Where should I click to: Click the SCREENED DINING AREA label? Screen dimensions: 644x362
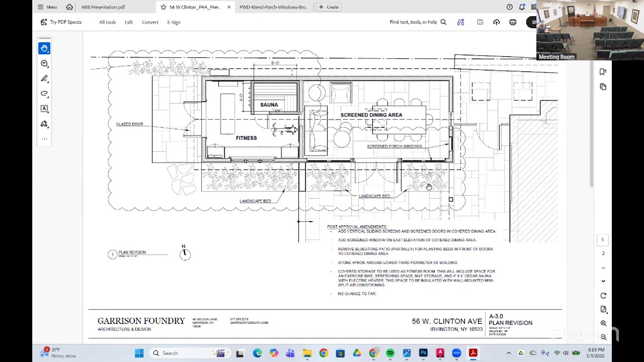click(x=371, y=115)
